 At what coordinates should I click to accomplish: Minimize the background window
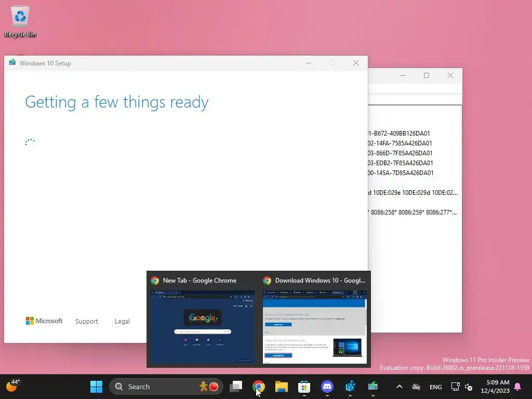point(403,75)
